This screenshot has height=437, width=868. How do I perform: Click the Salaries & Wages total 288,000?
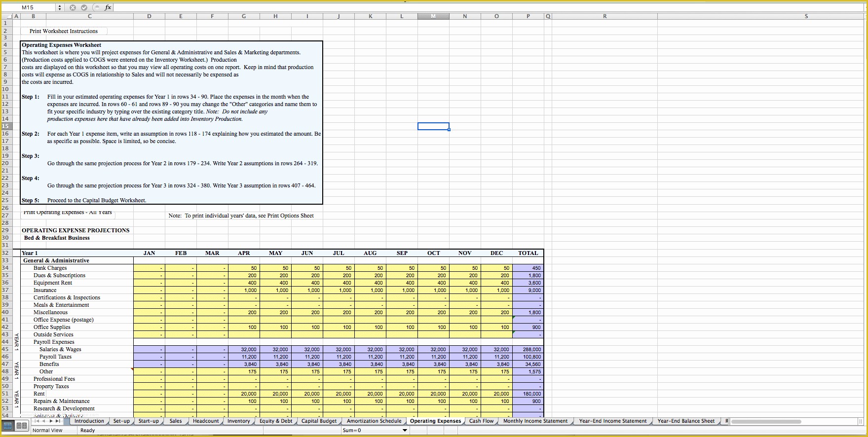(x=528, y=349)
